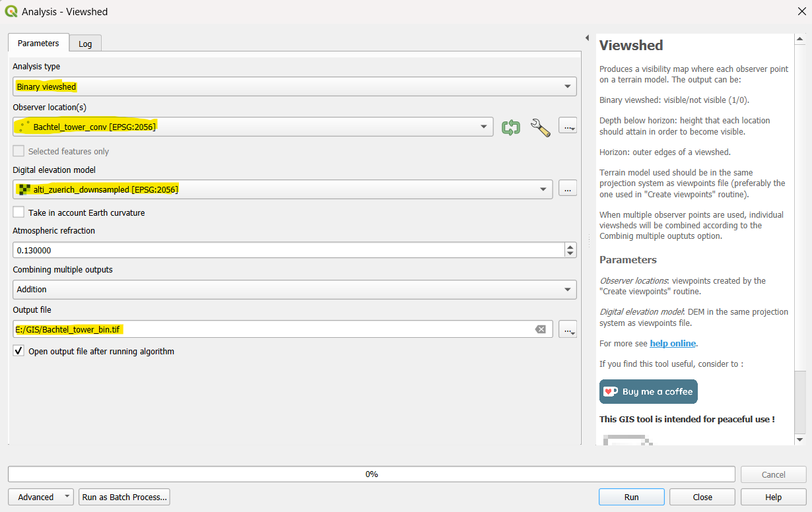Browse for the output file location
Image resolution: width=812 pixels, height=512 pixels.
click(x=568, y=329)
